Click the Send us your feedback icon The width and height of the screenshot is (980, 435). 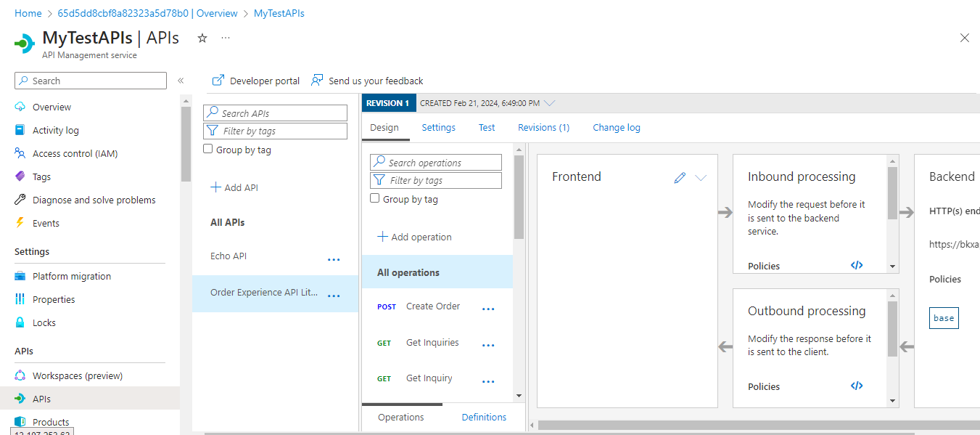click(317, 80)
